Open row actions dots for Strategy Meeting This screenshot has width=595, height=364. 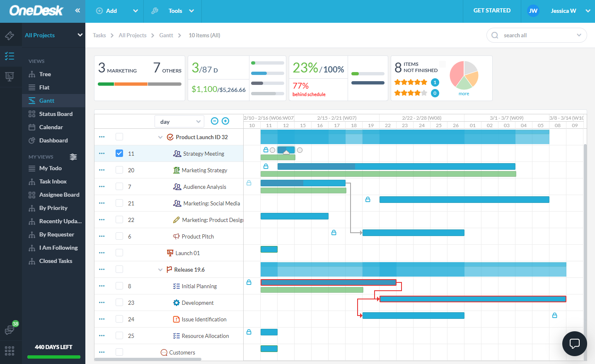pyautogui.click(x=102, y=153)
